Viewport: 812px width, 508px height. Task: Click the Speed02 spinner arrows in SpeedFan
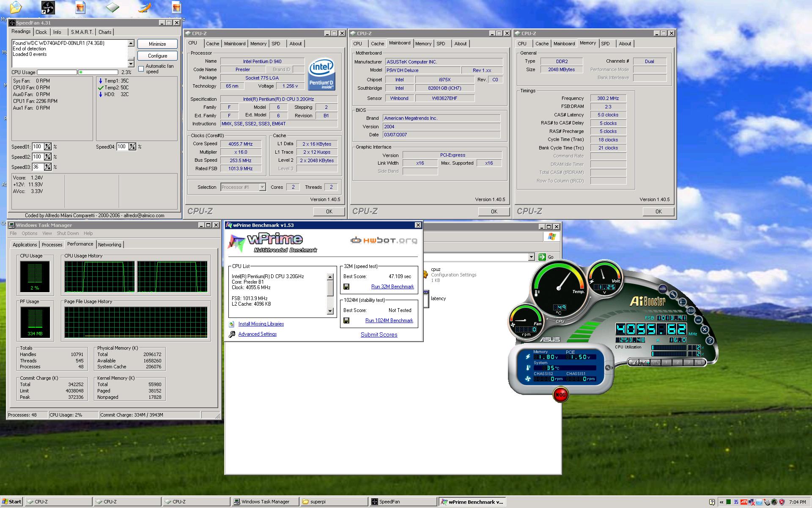pos(48,157)
